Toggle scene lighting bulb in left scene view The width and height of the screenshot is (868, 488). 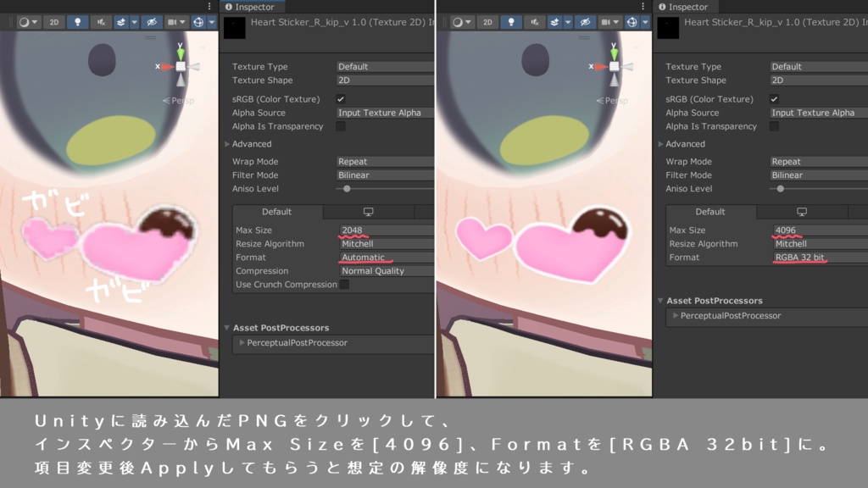[x=77, y=22]
